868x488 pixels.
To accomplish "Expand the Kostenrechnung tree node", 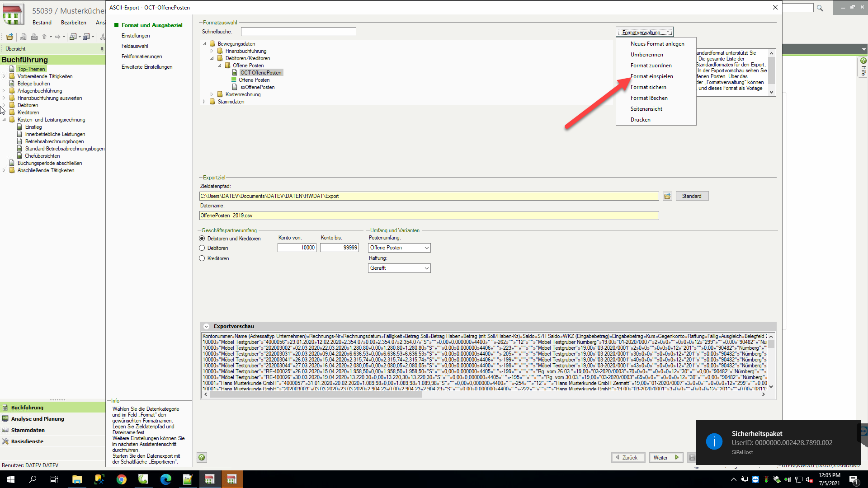I will pos(212,94).
